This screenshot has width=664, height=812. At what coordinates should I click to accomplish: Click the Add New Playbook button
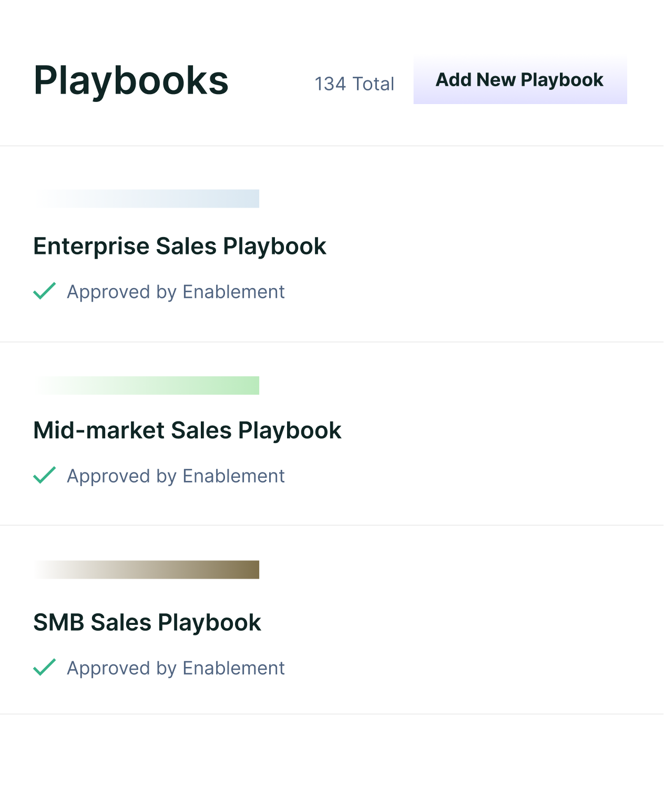(x=520, y=80)
